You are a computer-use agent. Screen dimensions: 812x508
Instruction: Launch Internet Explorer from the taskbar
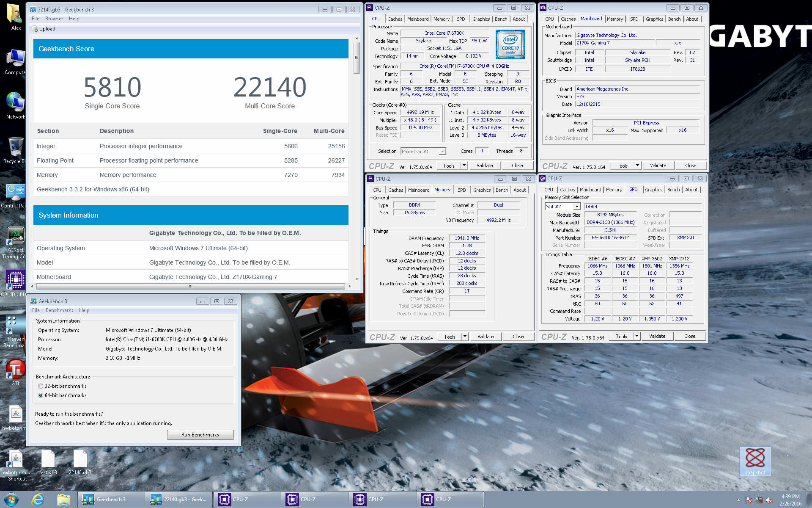click(38, 500)
